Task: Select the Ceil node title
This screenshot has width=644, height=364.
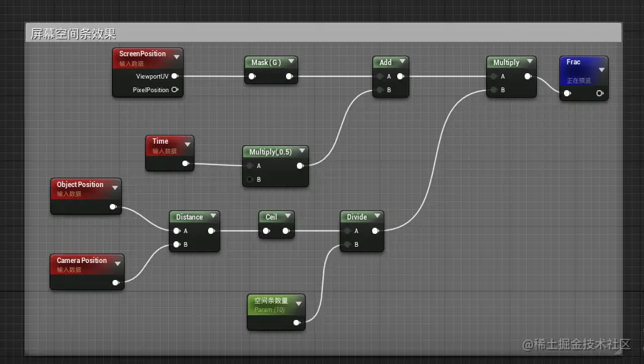Action: point(271,217)
